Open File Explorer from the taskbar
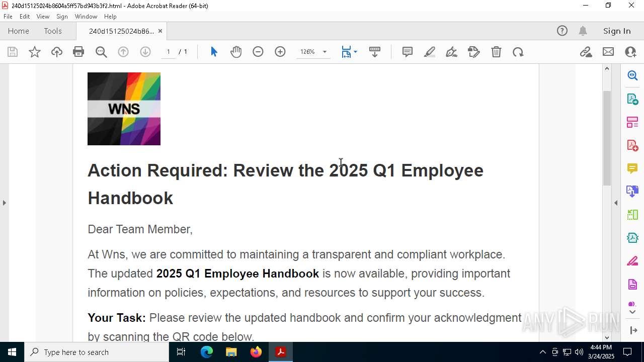 231,352
